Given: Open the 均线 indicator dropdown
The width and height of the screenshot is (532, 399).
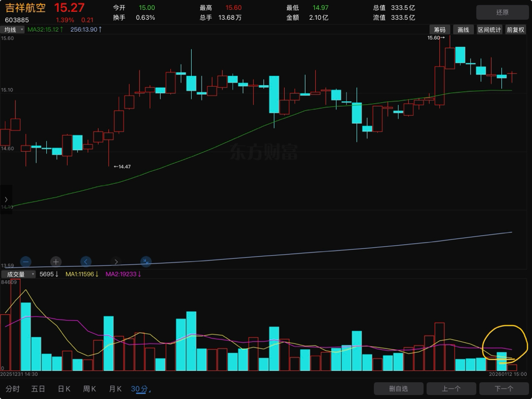Looking at the screenshot, I should [12, 30].
